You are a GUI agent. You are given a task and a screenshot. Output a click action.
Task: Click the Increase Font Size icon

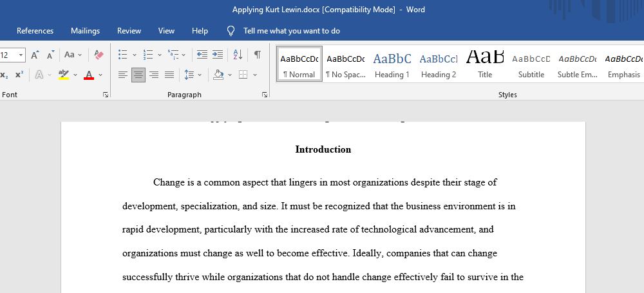pyautogui.click(x=35, y=55)
